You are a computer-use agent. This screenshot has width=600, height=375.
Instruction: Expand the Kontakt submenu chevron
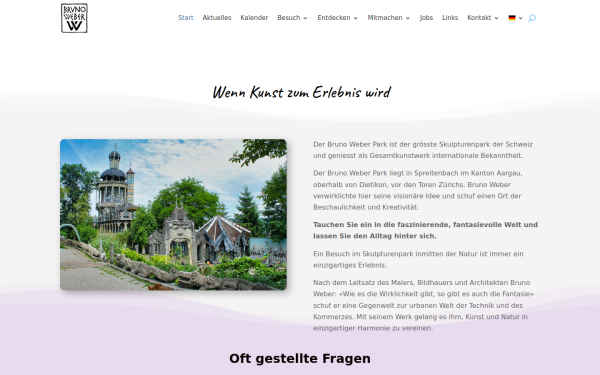(496, 18)
